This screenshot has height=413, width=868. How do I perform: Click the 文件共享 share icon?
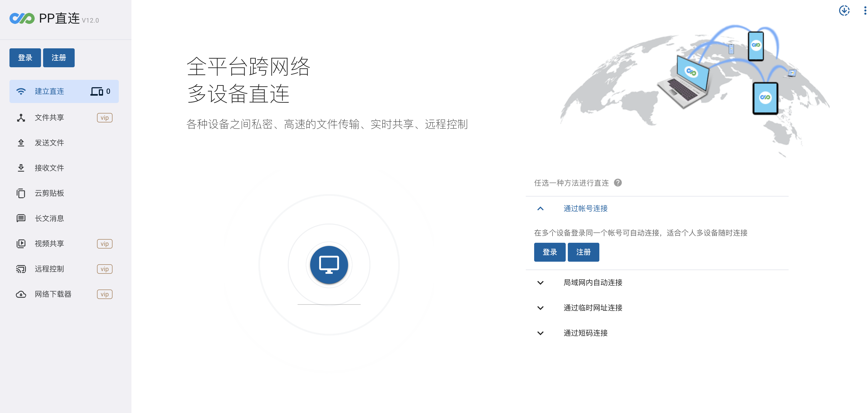21,117
